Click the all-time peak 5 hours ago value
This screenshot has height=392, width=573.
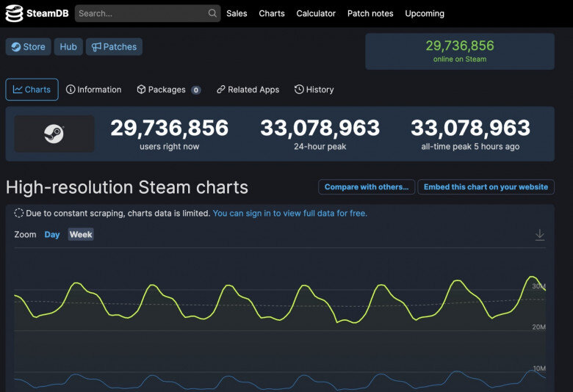point(470,128)
